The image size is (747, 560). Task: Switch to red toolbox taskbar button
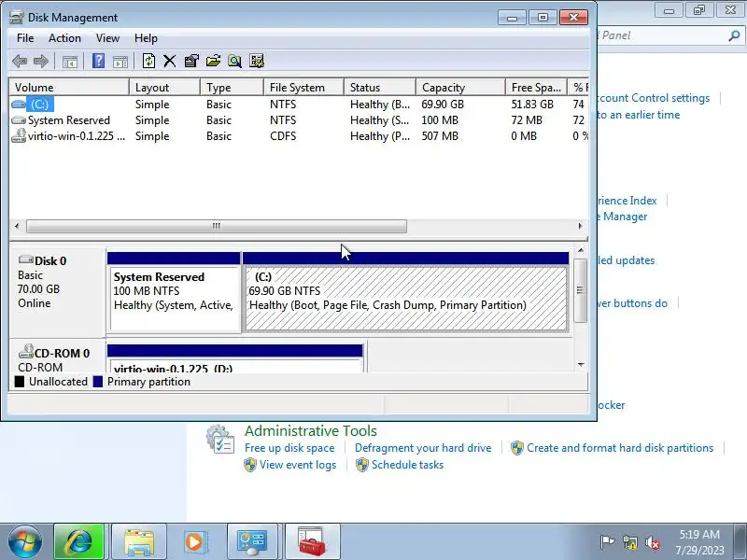312,542
